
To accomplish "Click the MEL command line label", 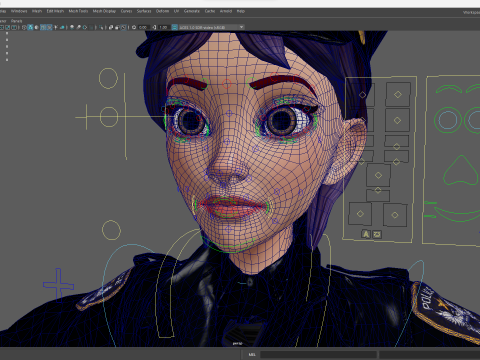I will (252, 354).
